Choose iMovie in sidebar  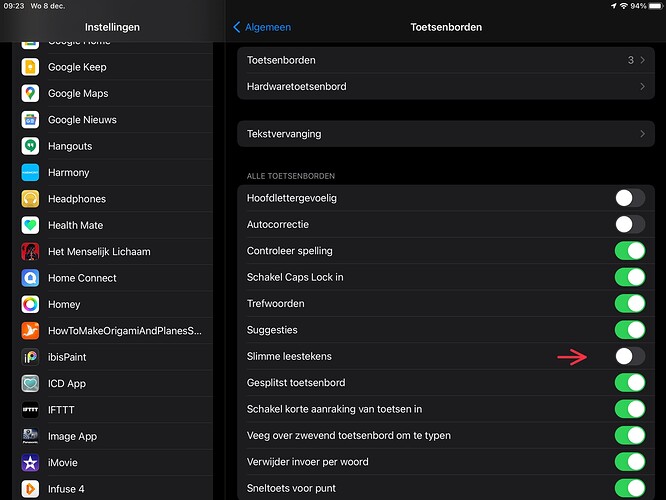(113, 463)
